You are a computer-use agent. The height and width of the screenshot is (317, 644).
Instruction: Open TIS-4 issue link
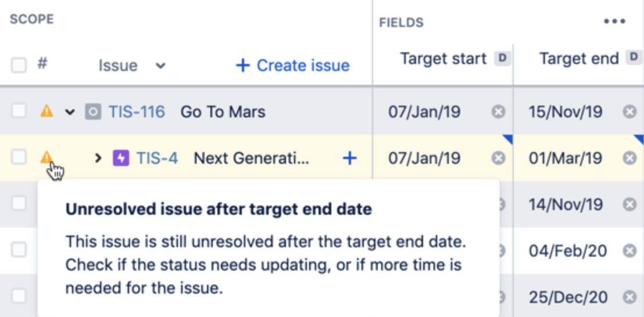(158, 158)
